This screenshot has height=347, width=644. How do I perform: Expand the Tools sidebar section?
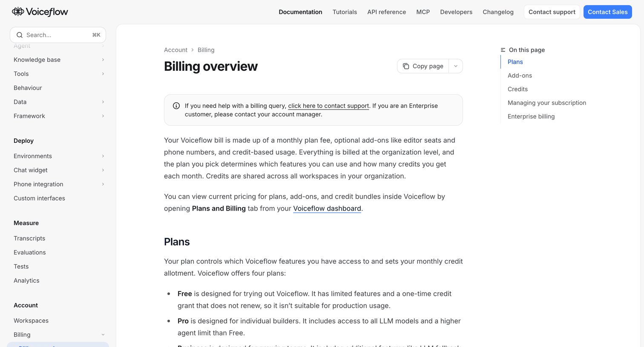(x=103, y=74)
